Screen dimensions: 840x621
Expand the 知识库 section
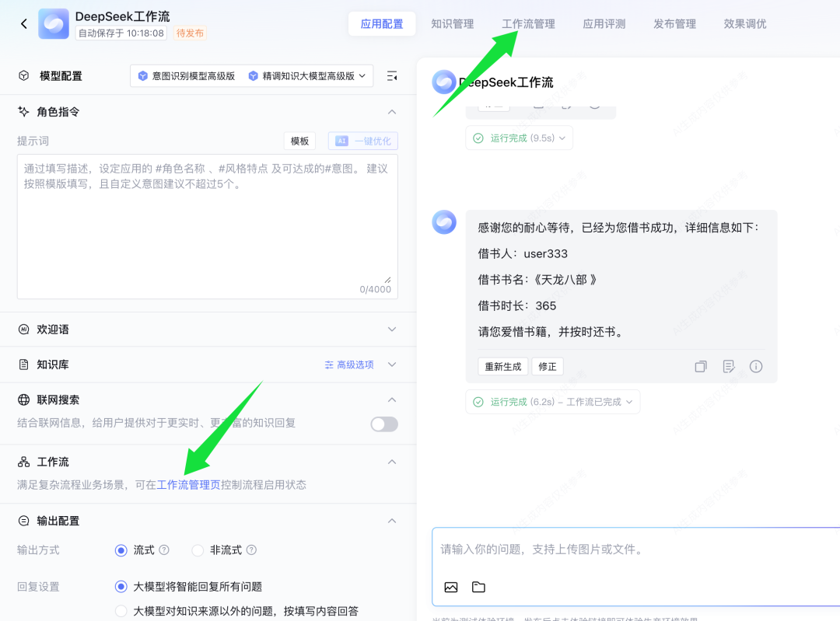pyautogui.click(x=392, y=365)
